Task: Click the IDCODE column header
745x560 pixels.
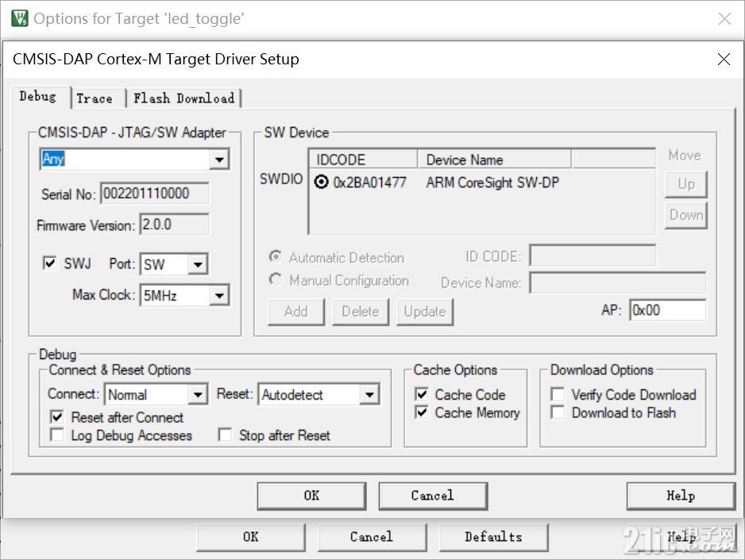Action: (363, 160)
